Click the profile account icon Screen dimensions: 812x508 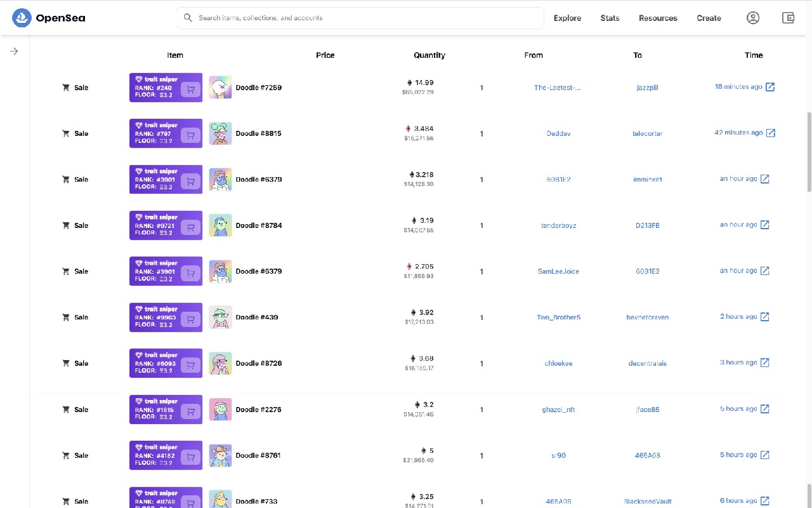click(x=753, y=18)
